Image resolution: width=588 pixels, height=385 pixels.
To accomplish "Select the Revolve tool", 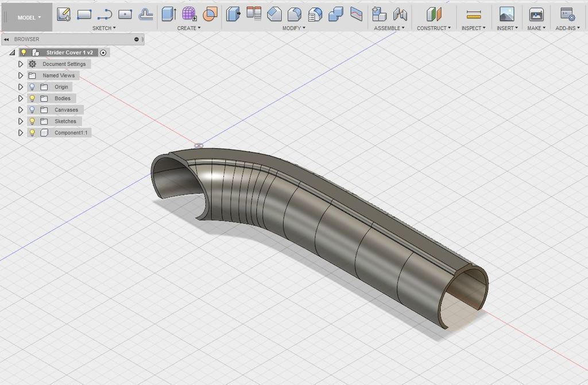I will click(x=210, y=13).
